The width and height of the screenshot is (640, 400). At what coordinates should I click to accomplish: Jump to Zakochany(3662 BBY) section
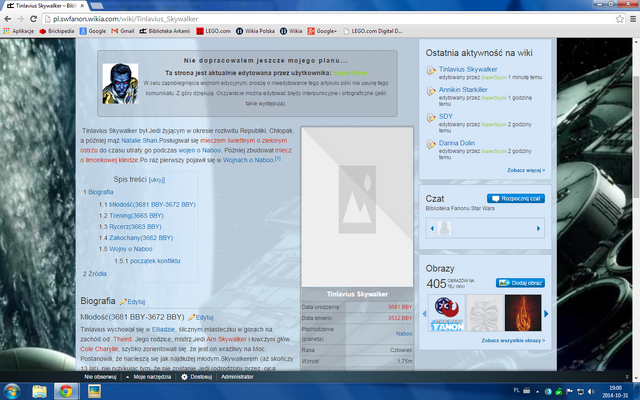tap(141, 238)
